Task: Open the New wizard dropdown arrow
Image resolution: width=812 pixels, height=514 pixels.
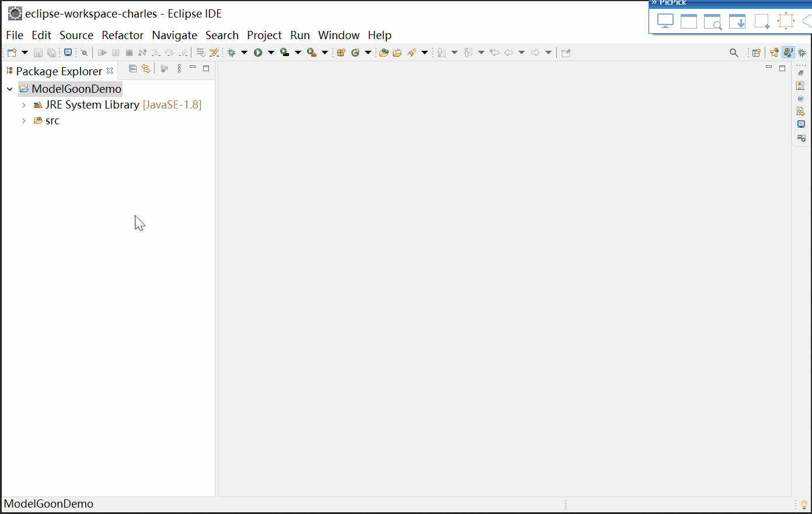Action: click(x=25, y=53)
